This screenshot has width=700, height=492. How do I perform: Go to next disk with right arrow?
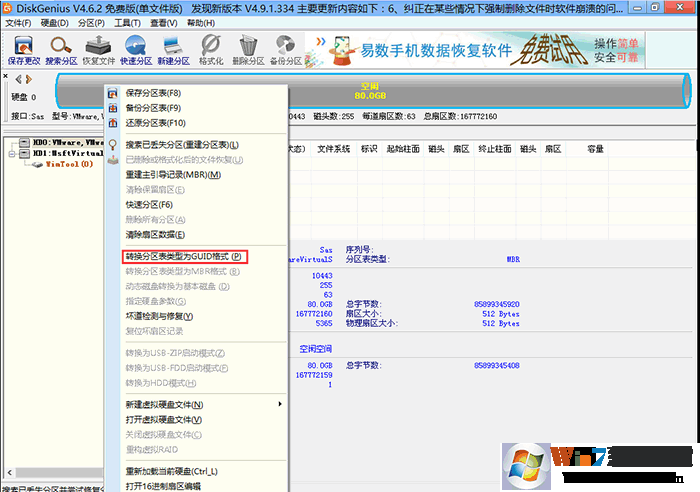tap(28, 77)
